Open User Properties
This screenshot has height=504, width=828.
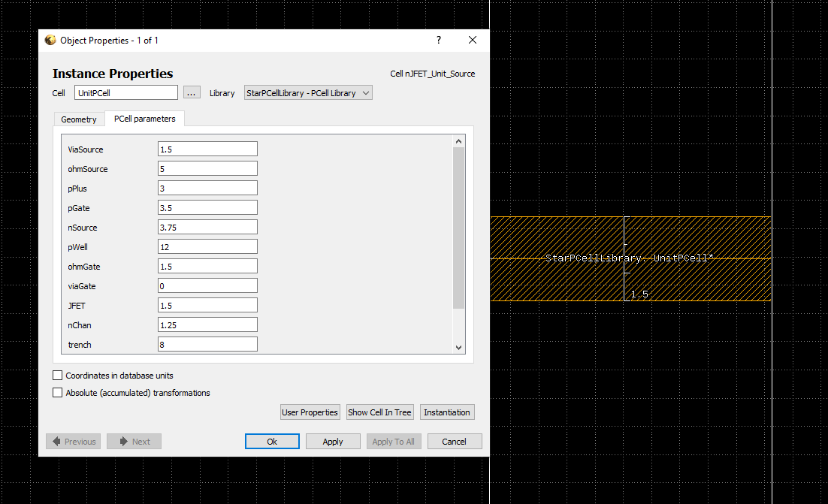pos(310,412)
